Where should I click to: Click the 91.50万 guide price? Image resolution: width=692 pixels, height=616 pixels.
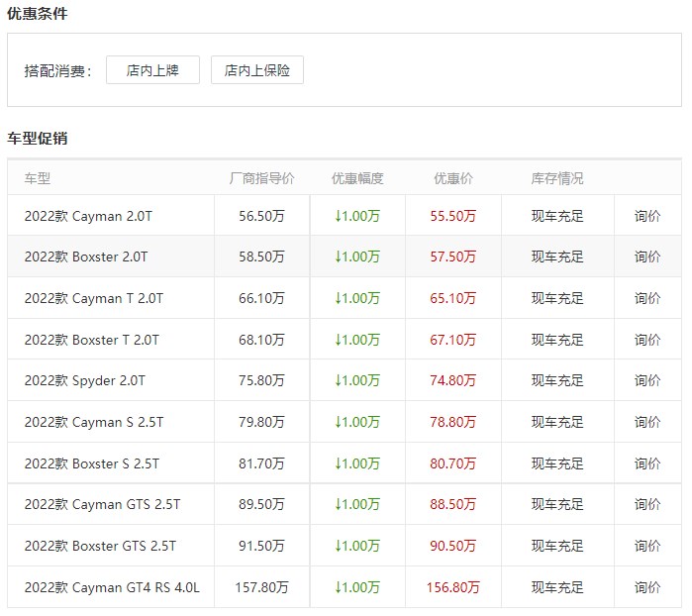pos(261,546)
